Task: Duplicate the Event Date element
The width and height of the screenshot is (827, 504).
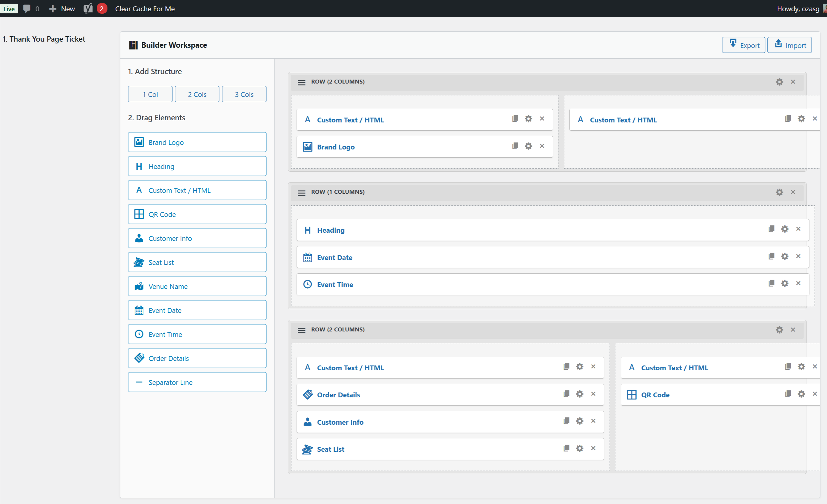Action: coord(771,256)
